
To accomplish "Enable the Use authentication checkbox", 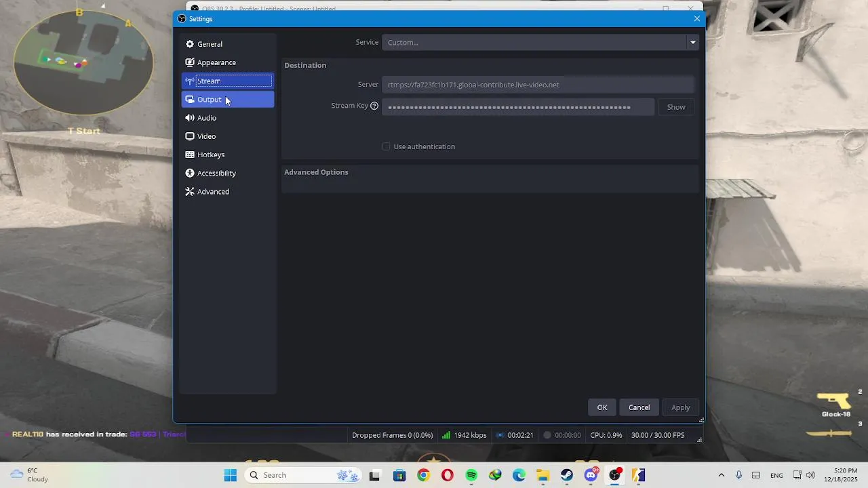I will click(387, 146).
